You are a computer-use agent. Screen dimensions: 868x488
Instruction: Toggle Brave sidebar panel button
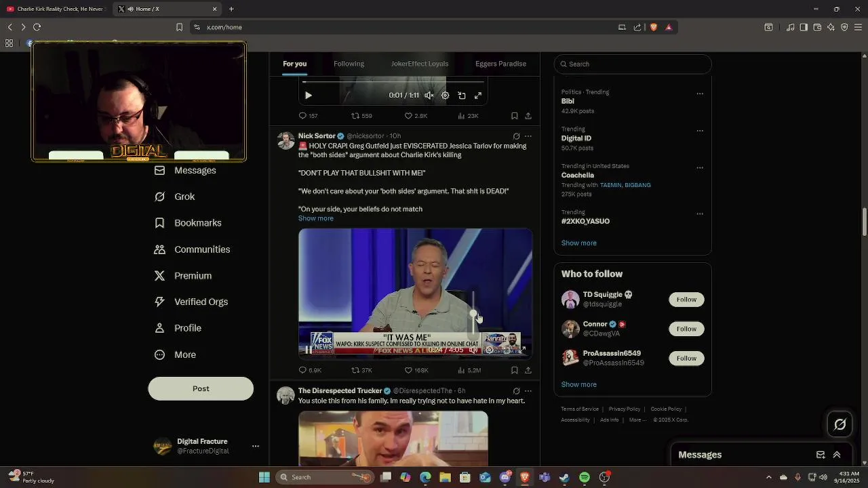click(x=804, y=27)
